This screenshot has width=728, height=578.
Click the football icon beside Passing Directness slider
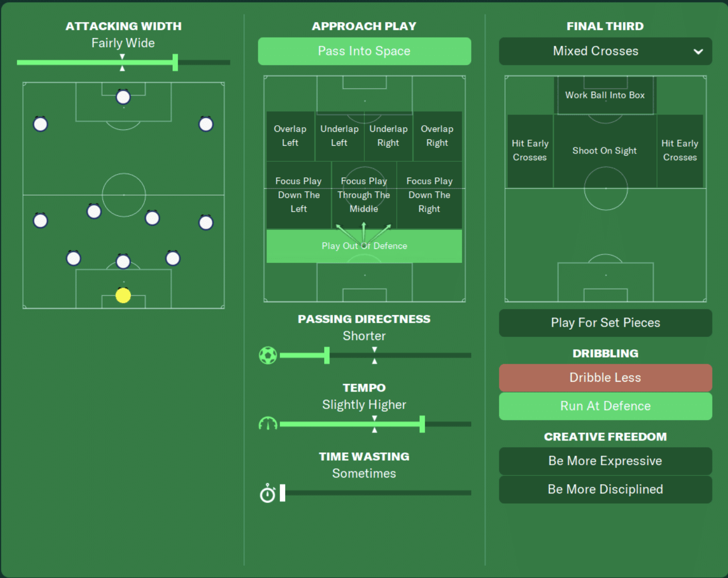[268, 355]
